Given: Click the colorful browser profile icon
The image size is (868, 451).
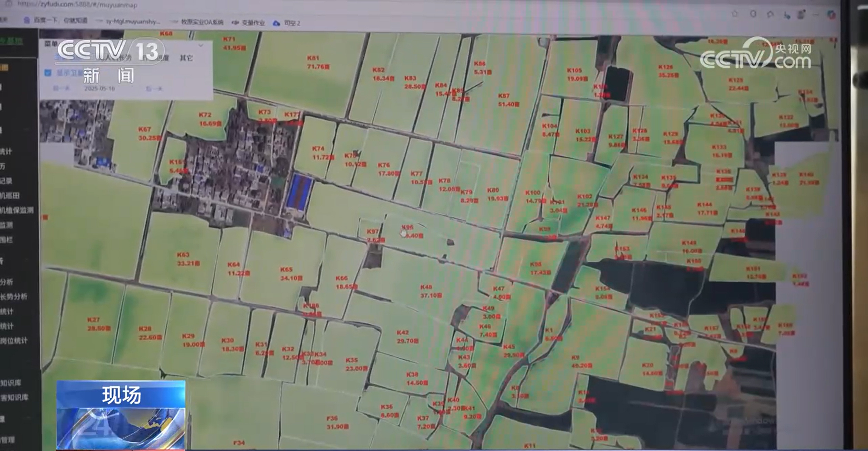Looking at the screenshot, I should 831,14.
